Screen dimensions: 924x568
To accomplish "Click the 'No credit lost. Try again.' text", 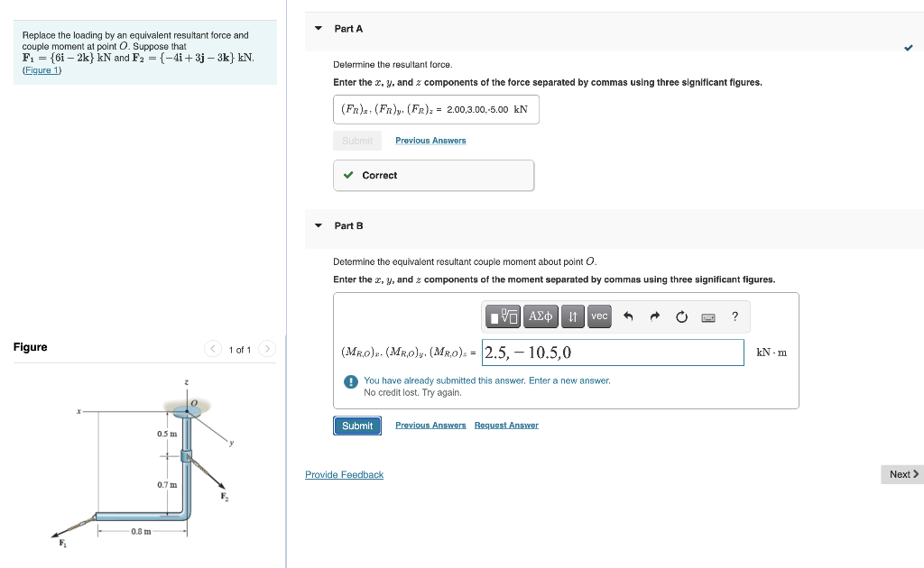I will (412, 392).
